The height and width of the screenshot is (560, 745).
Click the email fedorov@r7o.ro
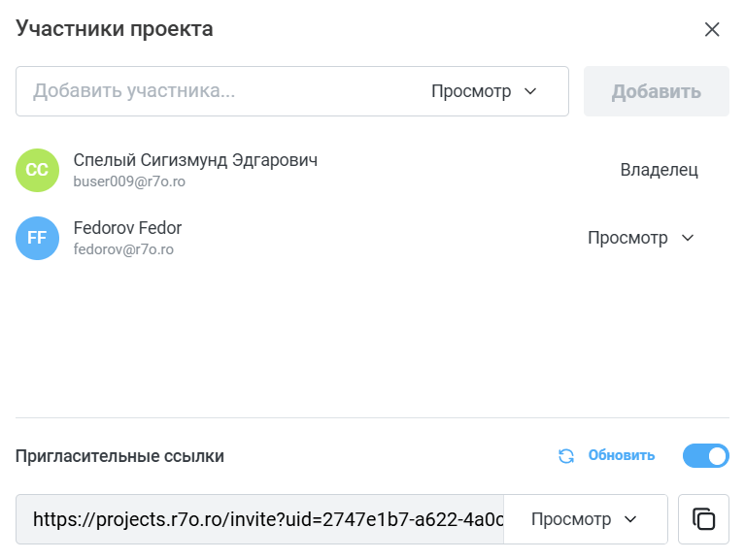(123, 249)
